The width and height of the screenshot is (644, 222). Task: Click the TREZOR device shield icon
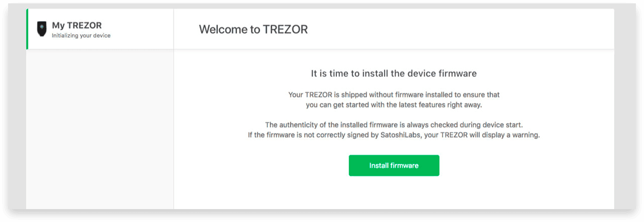pyautogui.click(x=42, y=29)
